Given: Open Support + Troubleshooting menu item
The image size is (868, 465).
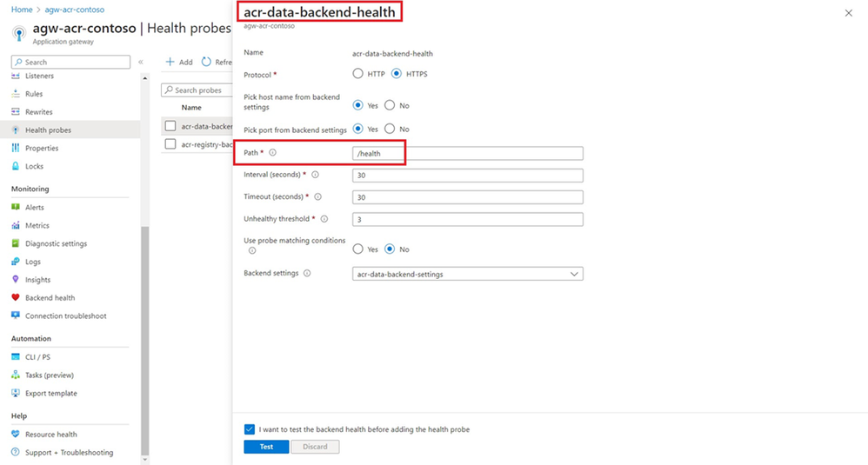Looking at the screenshot, I should (70, 452).
